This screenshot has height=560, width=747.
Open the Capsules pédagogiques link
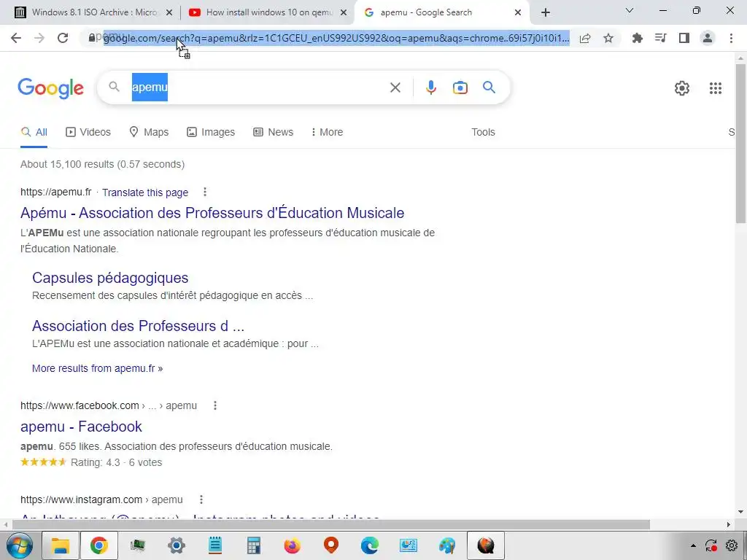click(x=110, y=278)
